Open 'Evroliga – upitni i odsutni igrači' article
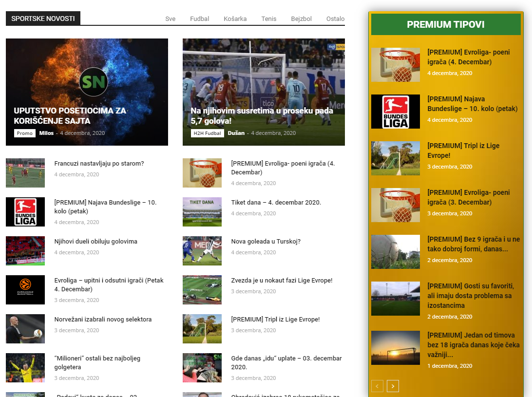 pyautogui.click(x=109, y=284)
